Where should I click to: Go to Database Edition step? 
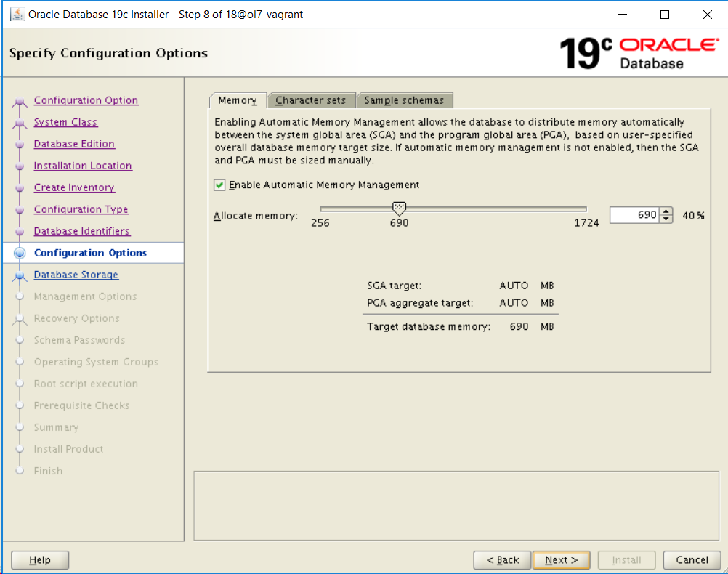pyautogui.click(x=74, y=144)
